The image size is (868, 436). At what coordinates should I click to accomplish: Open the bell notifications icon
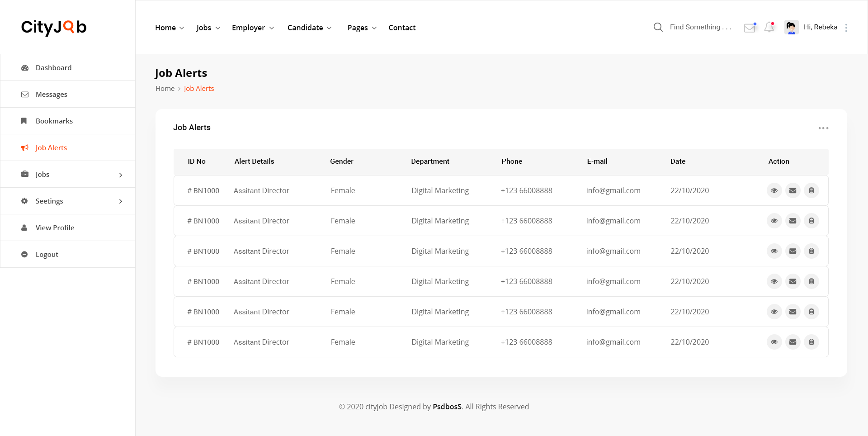[x=769, y=28]
